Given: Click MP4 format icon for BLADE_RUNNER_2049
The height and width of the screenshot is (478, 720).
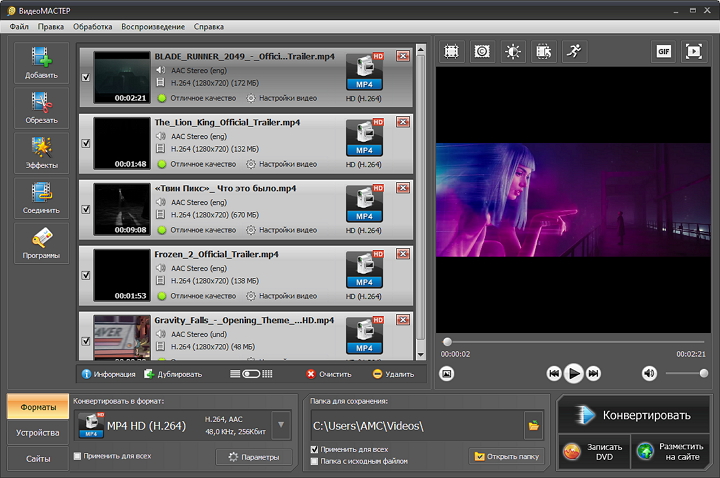Looking at the screenshot, I should click(365, 71).
